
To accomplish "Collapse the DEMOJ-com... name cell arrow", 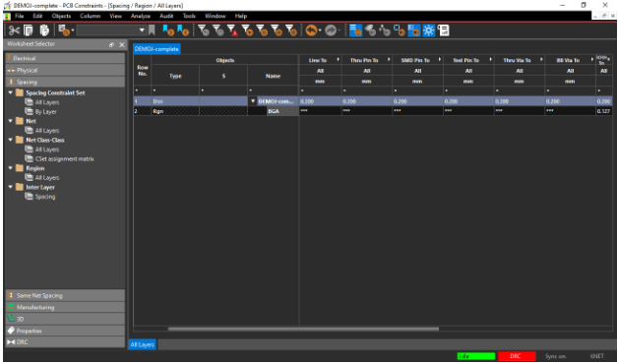I will (x=253, y=101).
